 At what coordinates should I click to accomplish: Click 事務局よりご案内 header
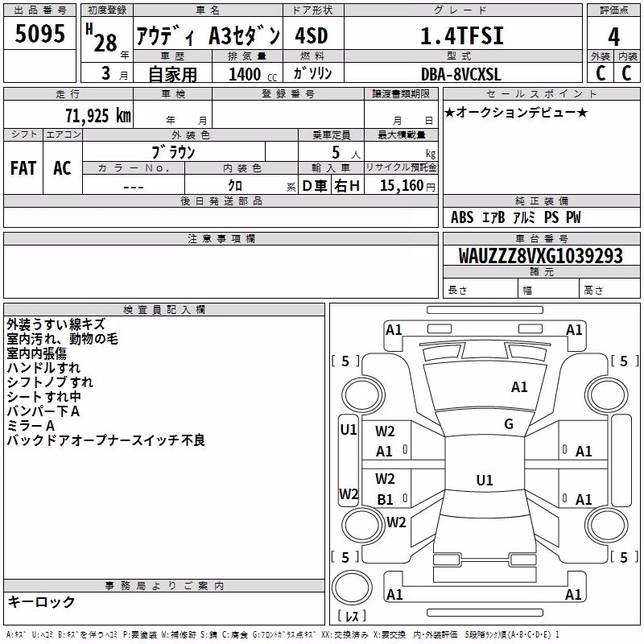[164, 585]
